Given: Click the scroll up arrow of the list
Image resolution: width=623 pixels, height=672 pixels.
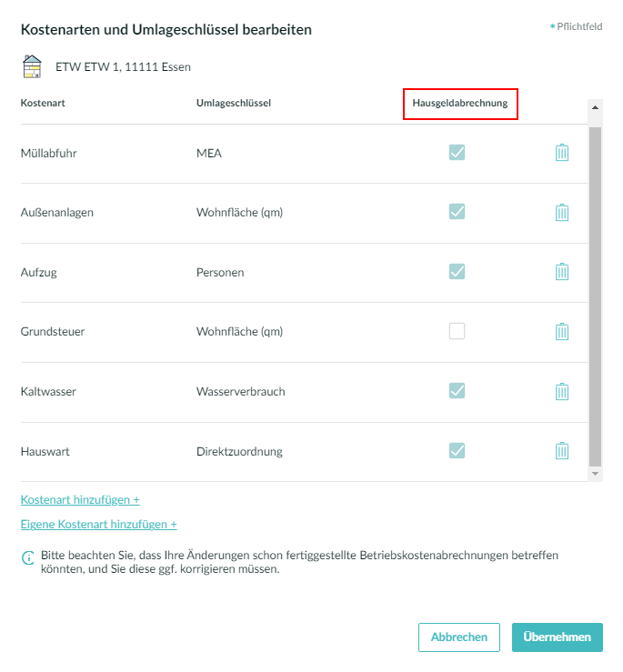Looking at the screenshot, I should pyautogui.click(x=595, y=107).
